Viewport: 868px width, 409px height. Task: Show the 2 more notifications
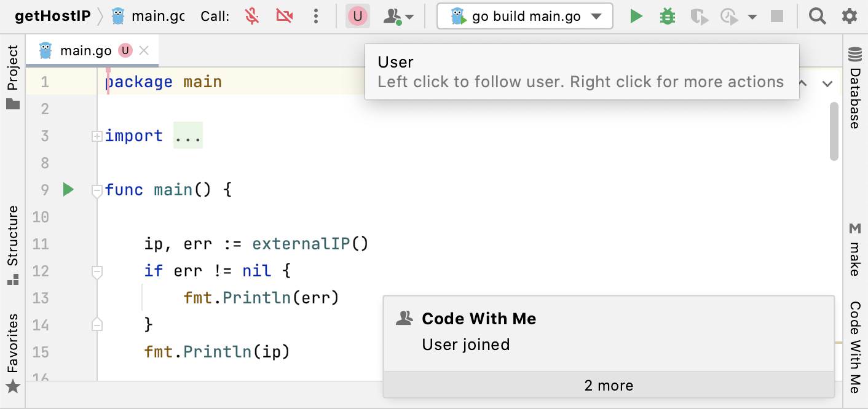pos(609,386)
